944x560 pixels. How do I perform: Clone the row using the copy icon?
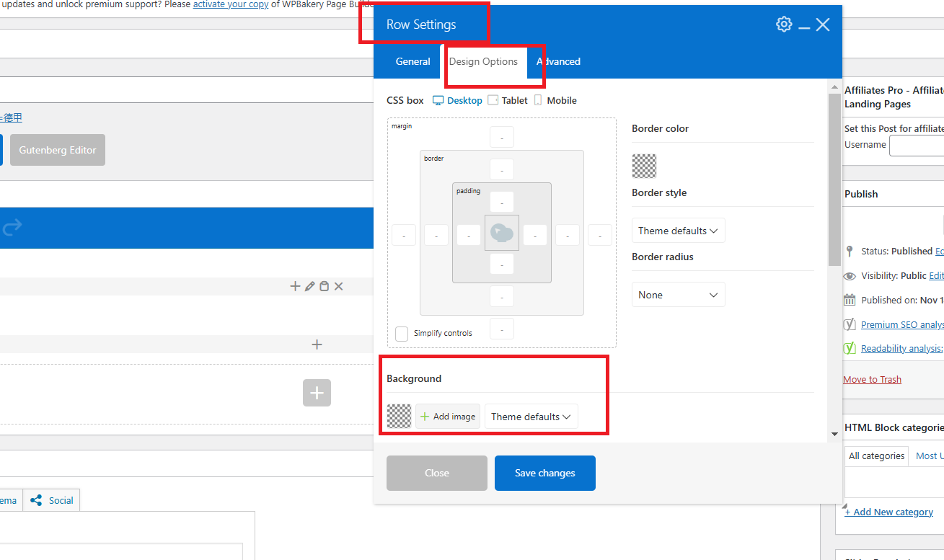click(x=325, y=286)
